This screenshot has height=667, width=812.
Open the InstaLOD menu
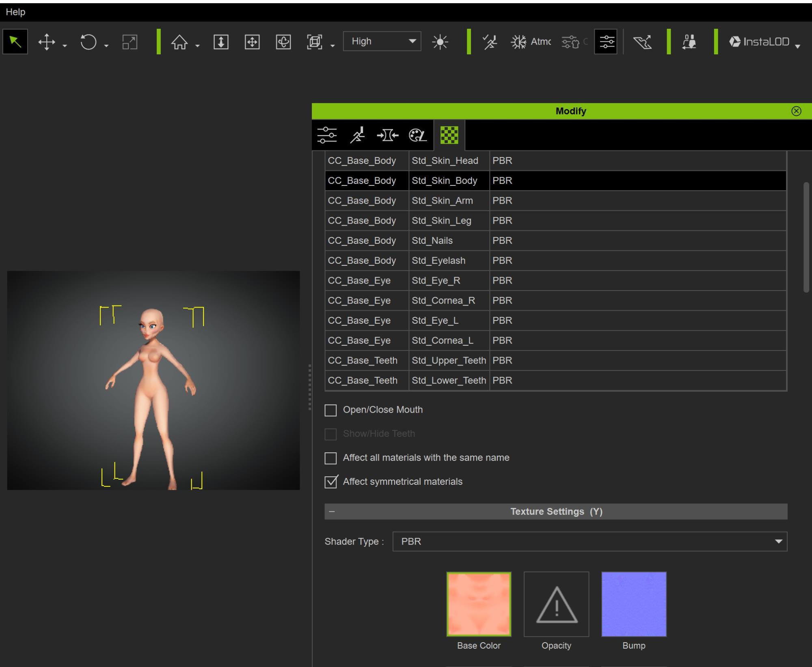[764, 42]
